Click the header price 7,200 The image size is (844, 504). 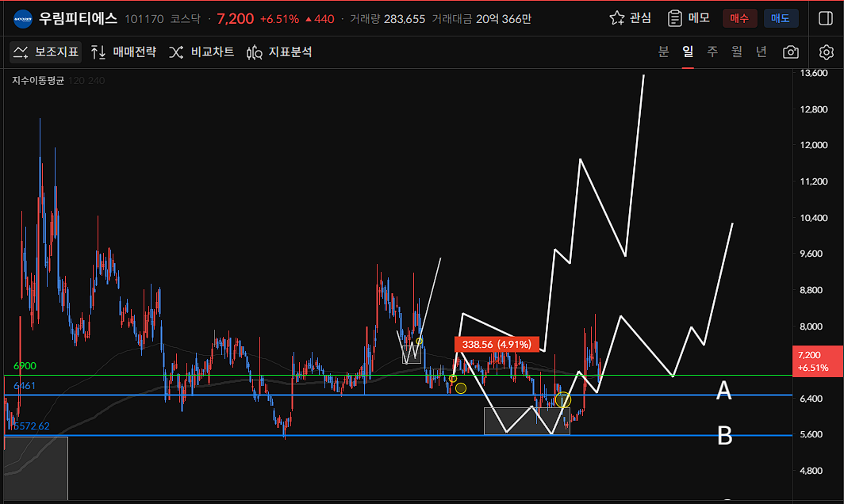coord(236,19)
